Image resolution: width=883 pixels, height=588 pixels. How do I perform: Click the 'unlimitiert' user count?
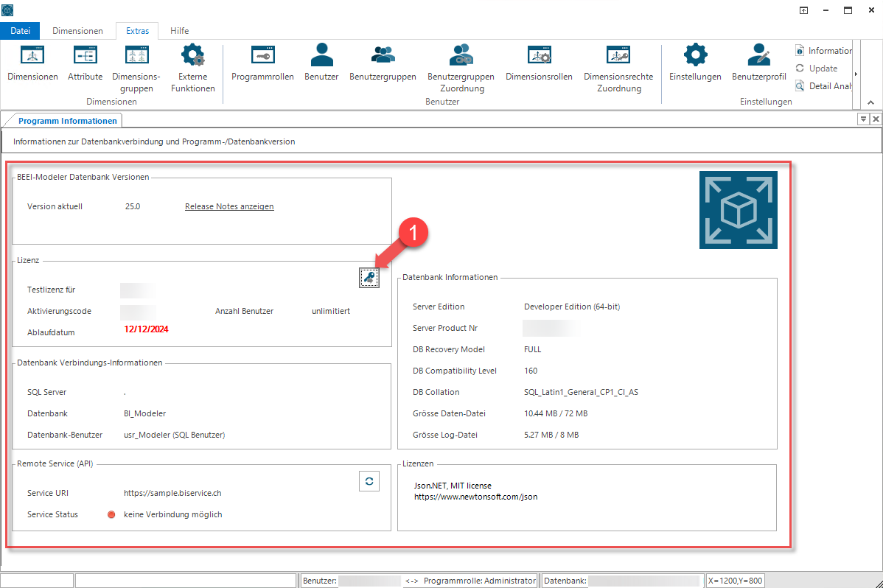tap(330, 311)
